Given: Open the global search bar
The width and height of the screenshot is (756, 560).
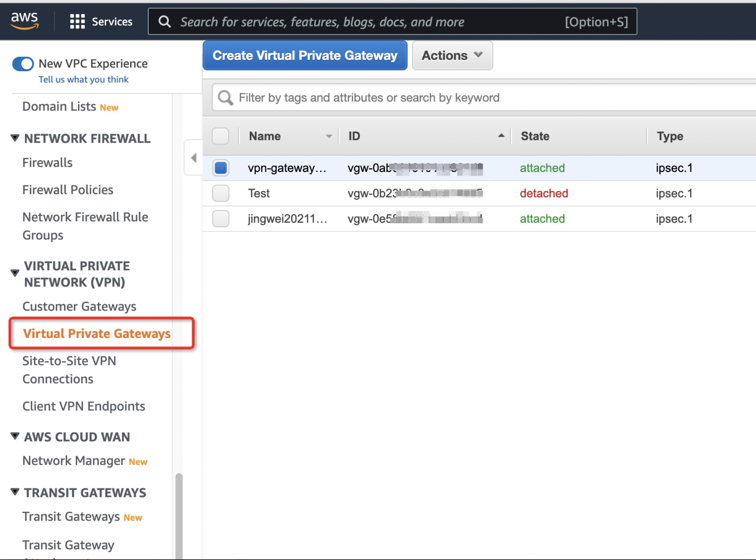Looking at the screenshot, I should pyautogui.click(x=339, y=21).
